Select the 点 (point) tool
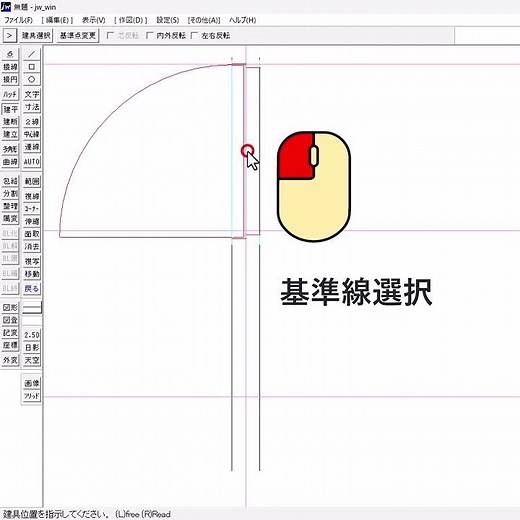 point(10,54)
